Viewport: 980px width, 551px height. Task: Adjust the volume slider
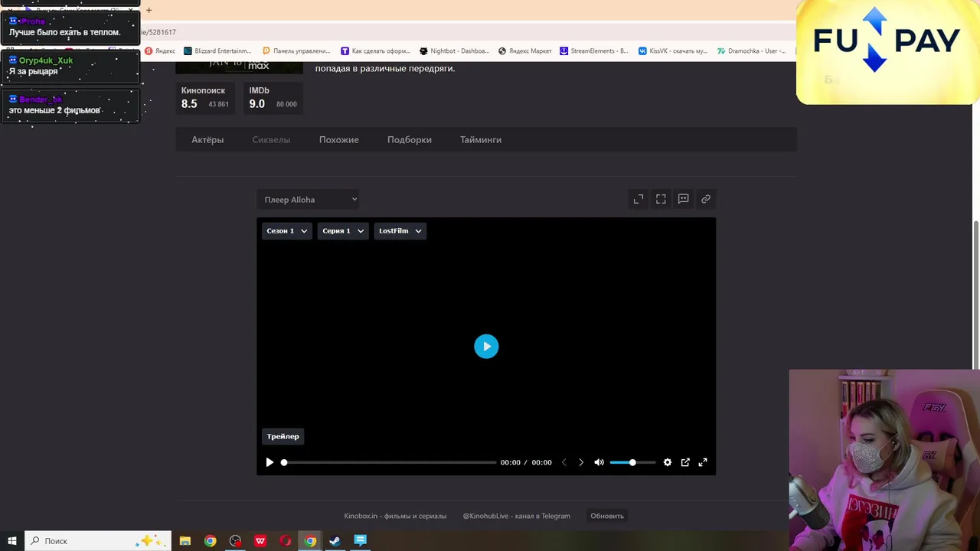[632, 462]
